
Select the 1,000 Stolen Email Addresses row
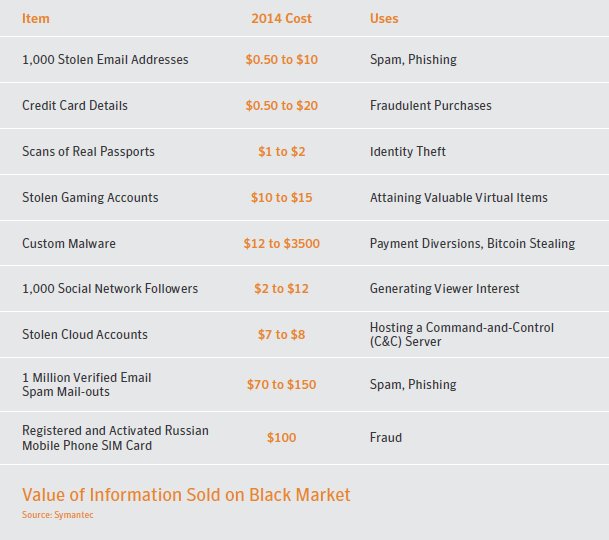click(x=304, y=59)
